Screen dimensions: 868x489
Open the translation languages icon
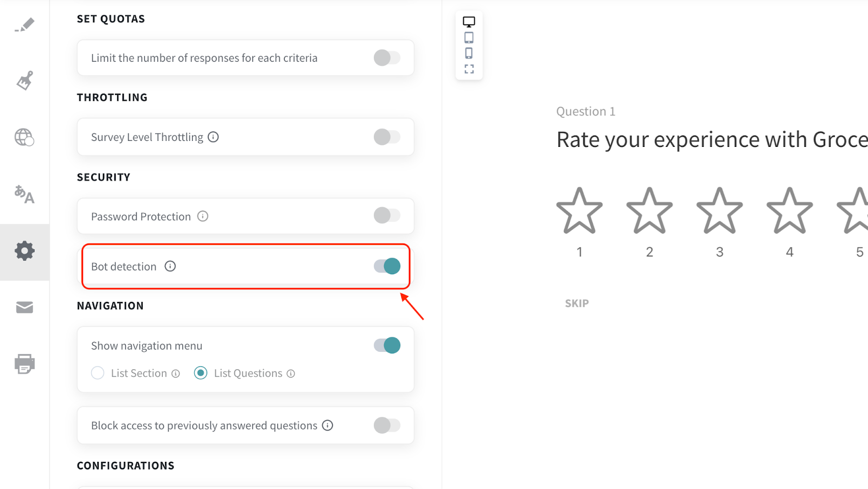point(24,194)
